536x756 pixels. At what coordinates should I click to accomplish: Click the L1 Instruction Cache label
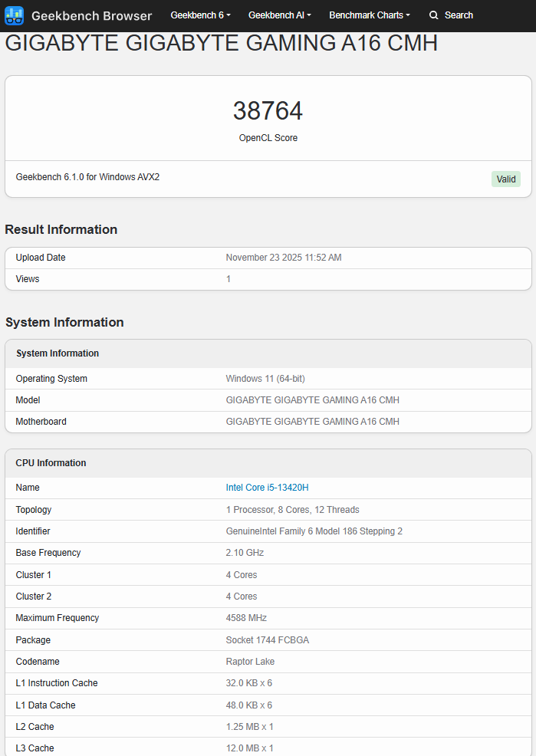[57, 682]
